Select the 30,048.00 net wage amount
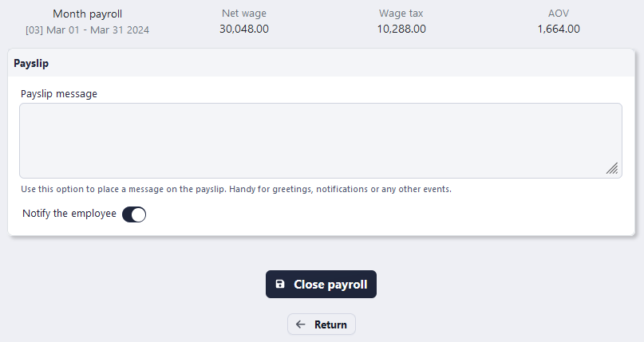This screenshot has height=342, width=644. [x=243, y=29]
